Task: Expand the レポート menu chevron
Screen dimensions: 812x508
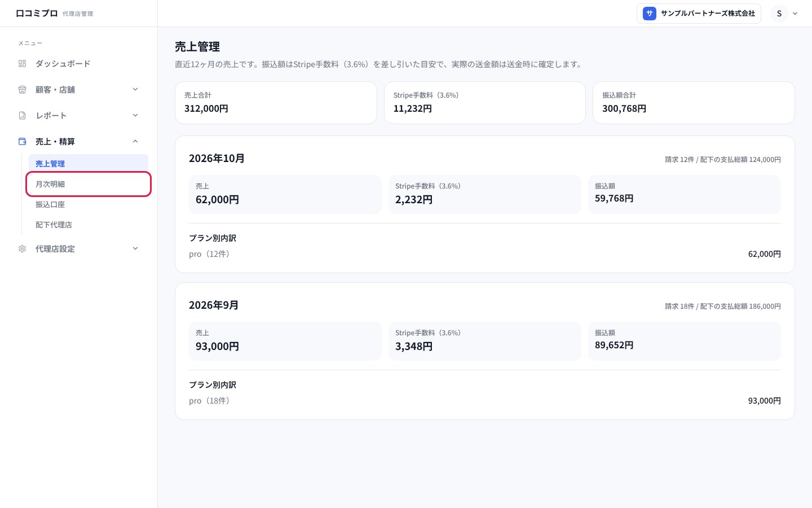Action: (135, 115)
